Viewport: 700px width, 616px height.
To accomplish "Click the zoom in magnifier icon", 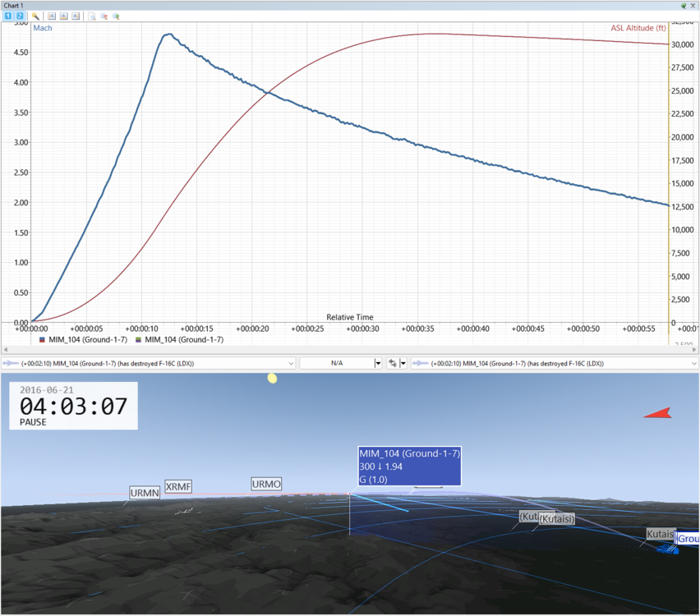I will click(116, 16).
